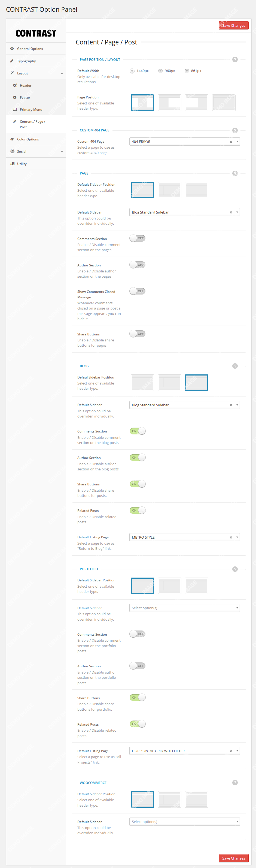Click the Typography pencil icon
Screen dimensions: 256x868
12,61
